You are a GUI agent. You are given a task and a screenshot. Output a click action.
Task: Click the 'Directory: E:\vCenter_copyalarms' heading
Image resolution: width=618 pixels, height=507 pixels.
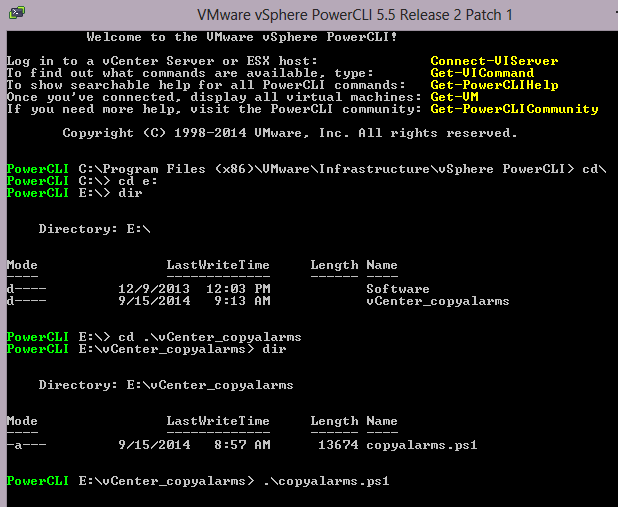coord(166,385)
